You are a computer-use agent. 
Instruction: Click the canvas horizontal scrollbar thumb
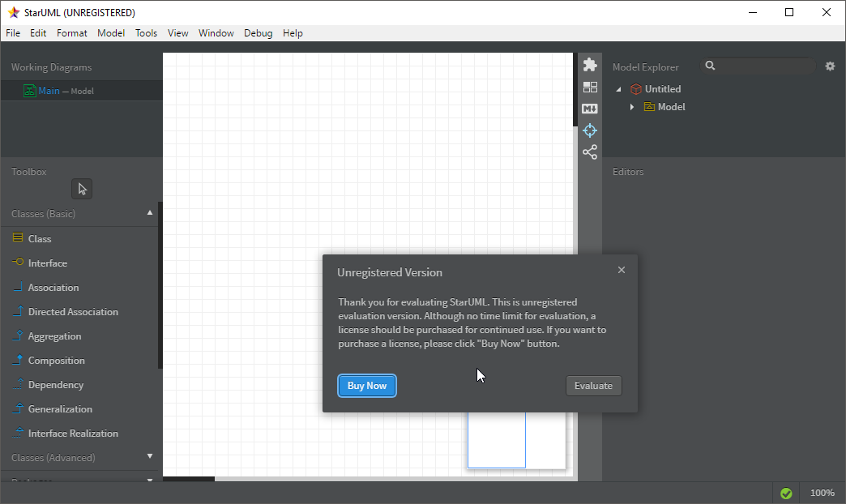tap(189, 479)
